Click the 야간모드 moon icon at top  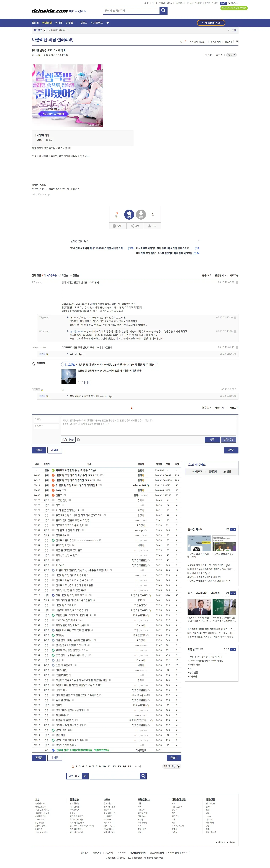point(229,3)
